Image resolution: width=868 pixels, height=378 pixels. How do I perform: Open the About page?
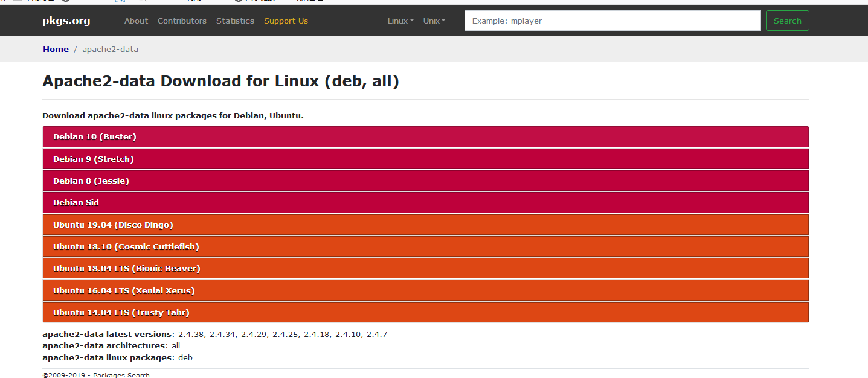tap(136, 21)
